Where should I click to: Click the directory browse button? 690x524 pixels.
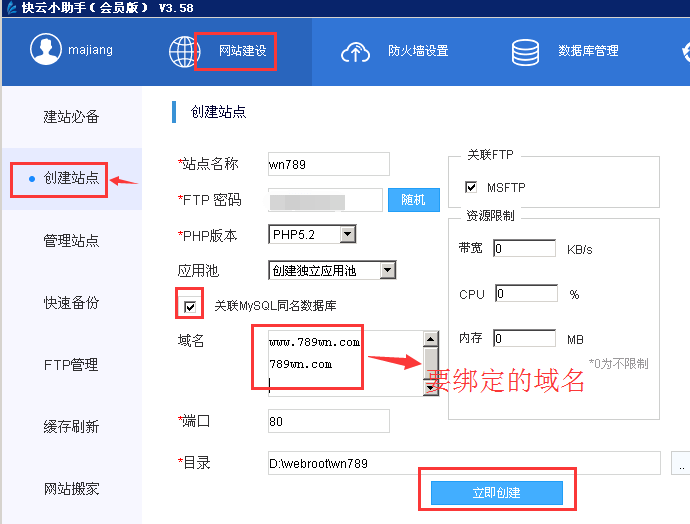(x=681, y=464)
